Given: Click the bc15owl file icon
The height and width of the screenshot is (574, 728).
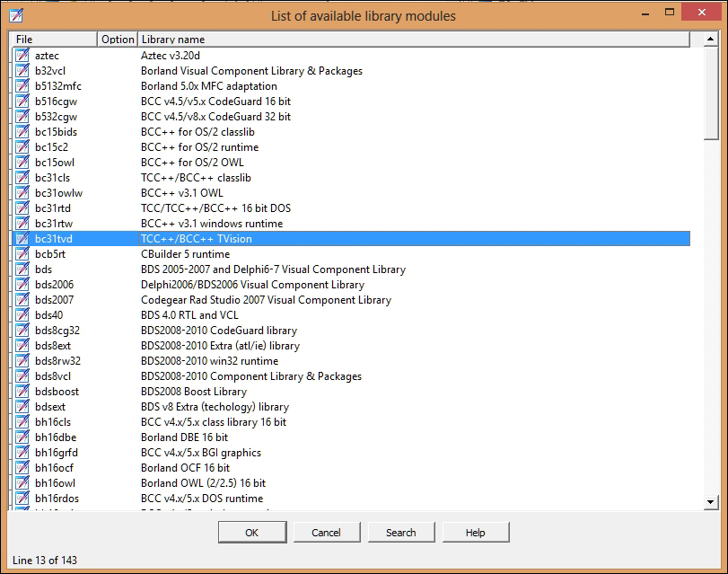Looking at the screenshot, I should [x=22, y=163].
